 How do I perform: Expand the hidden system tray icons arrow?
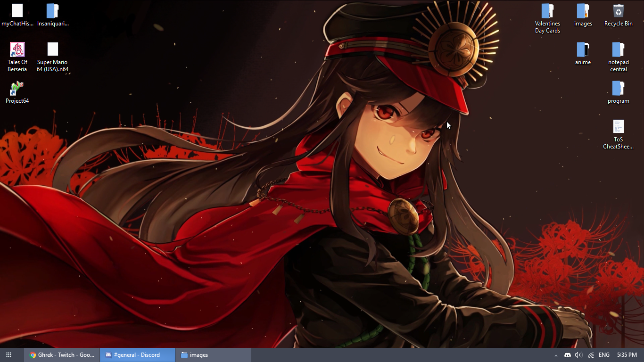click(x=556, y=355)
